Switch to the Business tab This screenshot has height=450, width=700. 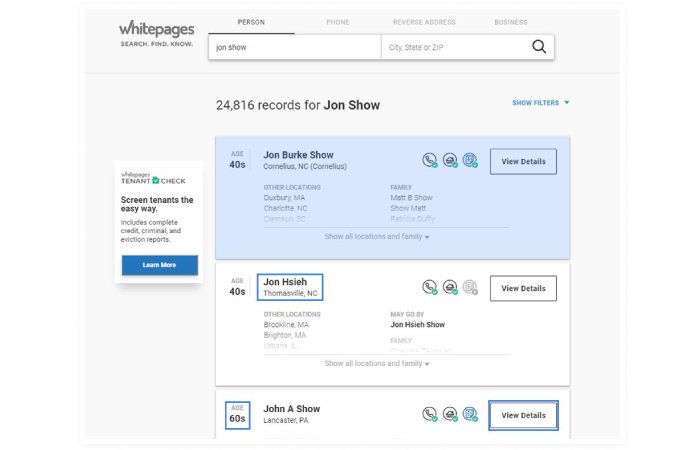511,22
